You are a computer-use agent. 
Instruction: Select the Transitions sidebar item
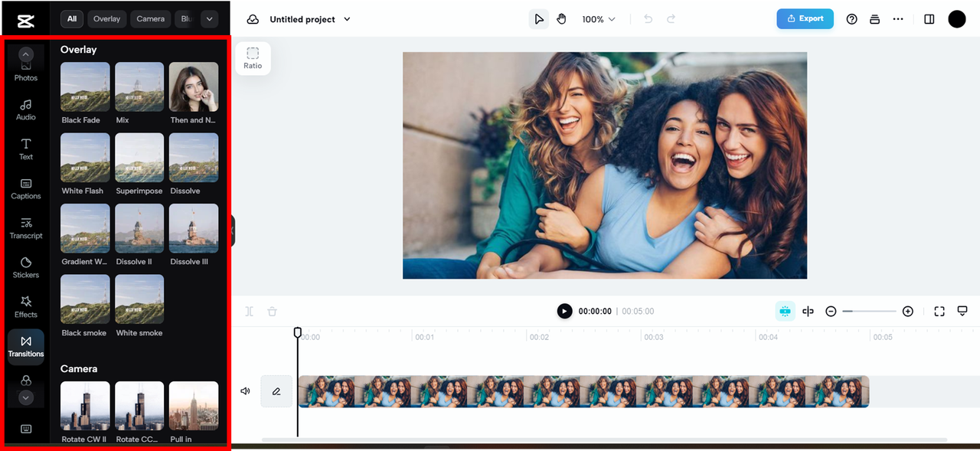point(26,347)
